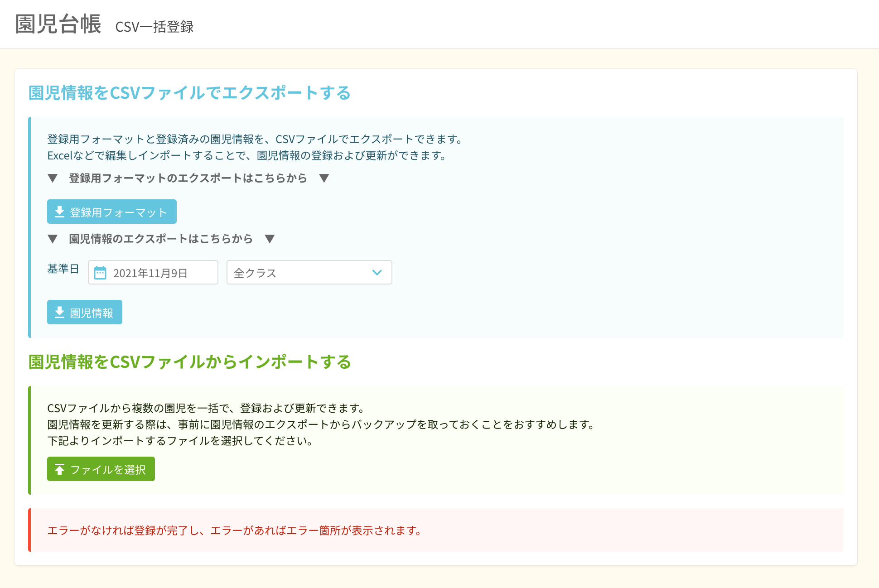This screenshot has width=879, height=588.
Task: Click line 登録用フォーマットと登録済みの園児情報を
Action: pos(255,139)
